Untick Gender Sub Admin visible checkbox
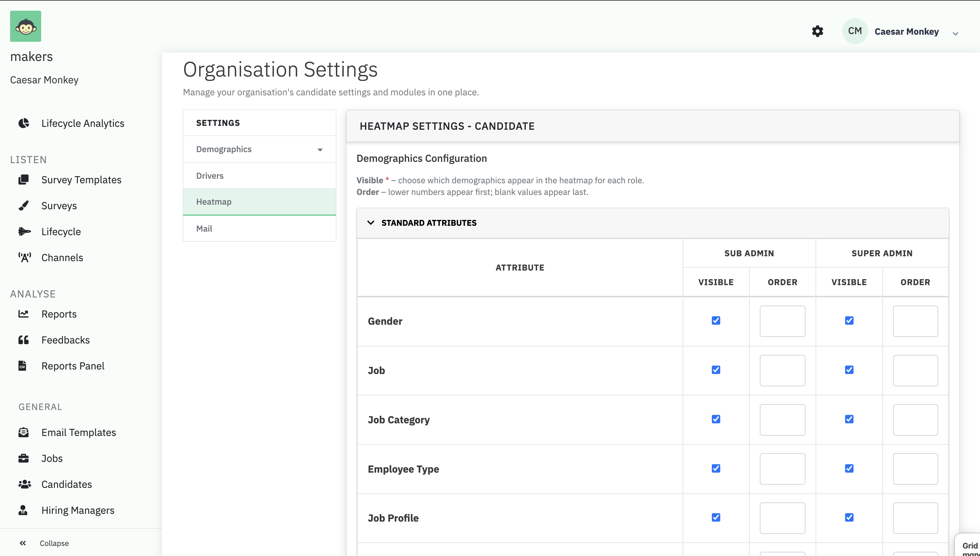980x556 pixels. point(716,320)
